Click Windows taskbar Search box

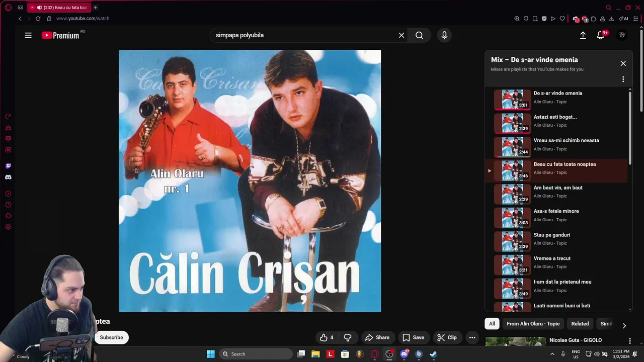click(256, 354)
